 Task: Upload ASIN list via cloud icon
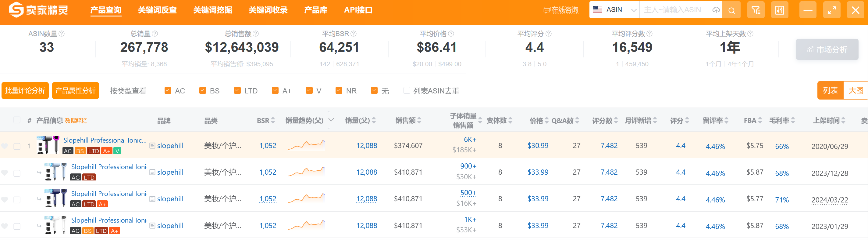[x=716, y=10]
